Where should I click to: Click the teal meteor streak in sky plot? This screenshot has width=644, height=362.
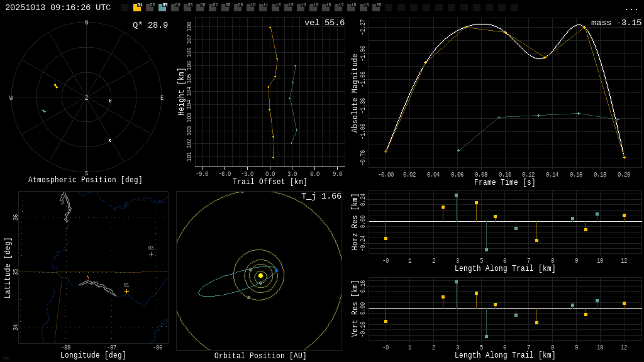click(x=44, y=111)
